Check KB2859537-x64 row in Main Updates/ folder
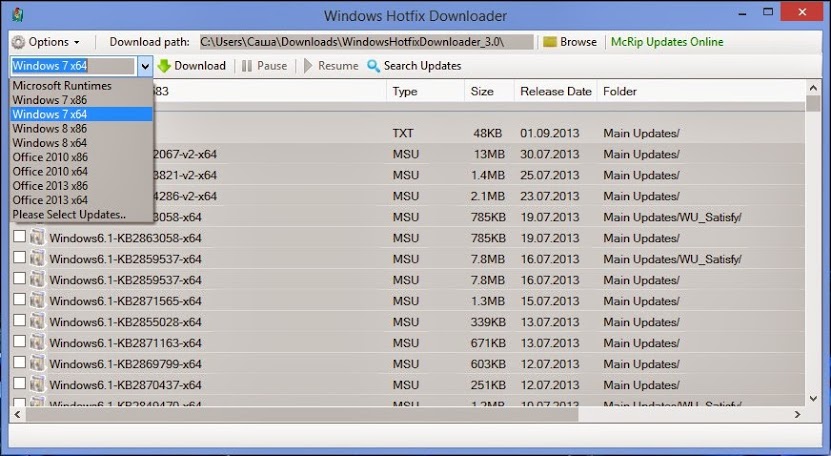The image size is (831, 456). pos(20,278)
